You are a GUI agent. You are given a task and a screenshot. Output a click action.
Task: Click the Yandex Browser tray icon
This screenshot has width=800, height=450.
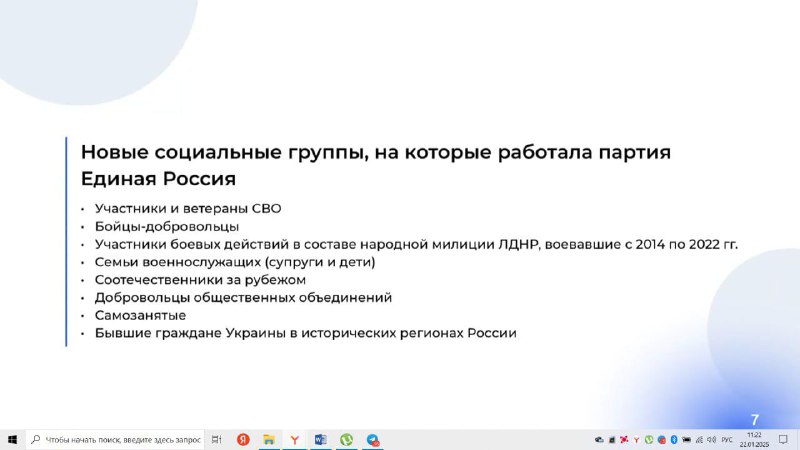[636, 440]
